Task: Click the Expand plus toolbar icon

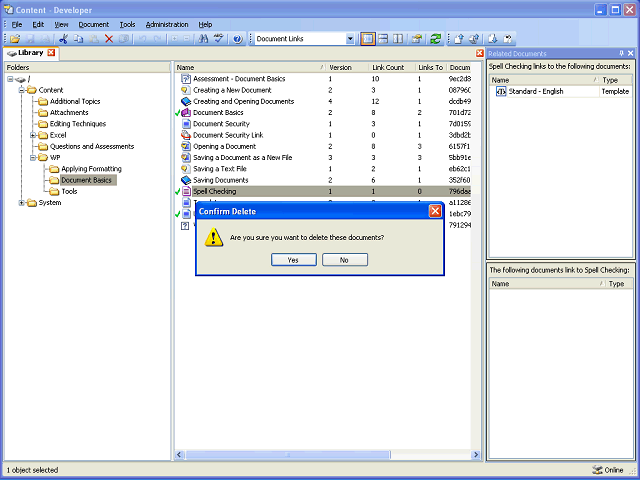Action: 174,39
